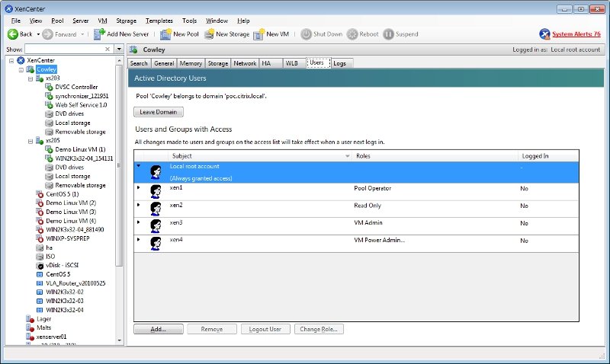
Task: Select the WINXP-SYSPREP tree item
Action: point(68,238)
